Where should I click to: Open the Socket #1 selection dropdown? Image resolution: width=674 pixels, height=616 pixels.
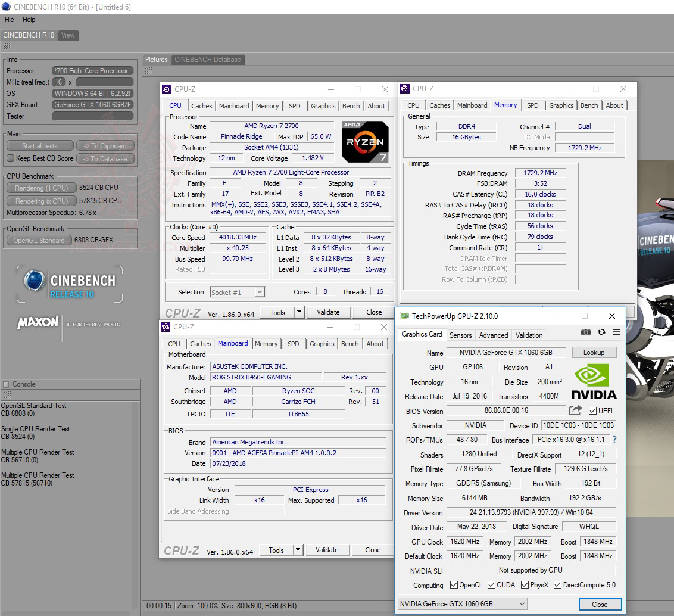tap(259, 292)
